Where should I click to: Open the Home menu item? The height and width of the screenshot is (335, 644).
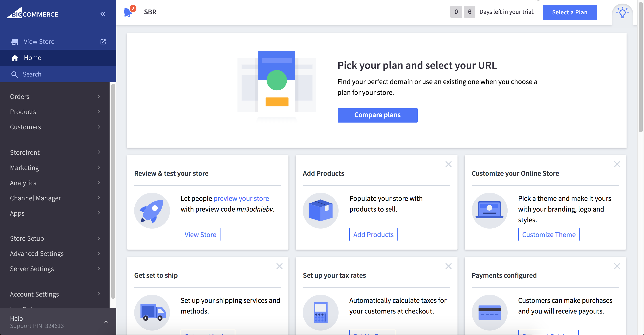58,58
